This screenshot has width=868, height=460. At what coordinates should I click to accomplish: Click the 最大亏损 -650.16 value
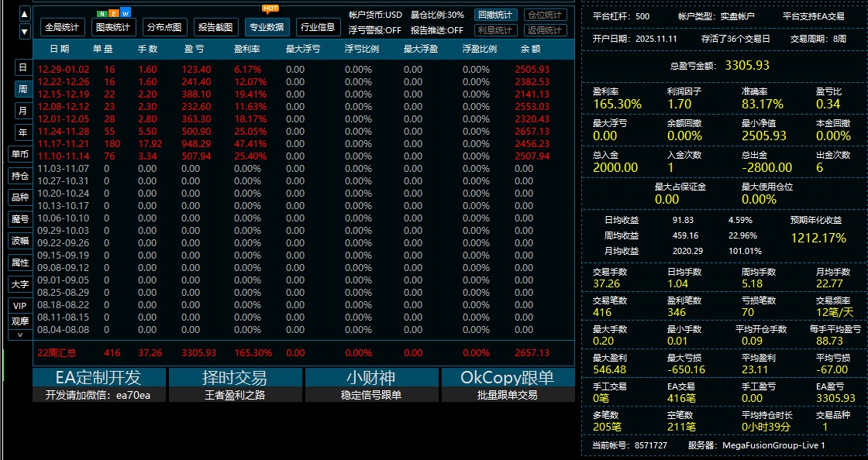click(687, 370)
